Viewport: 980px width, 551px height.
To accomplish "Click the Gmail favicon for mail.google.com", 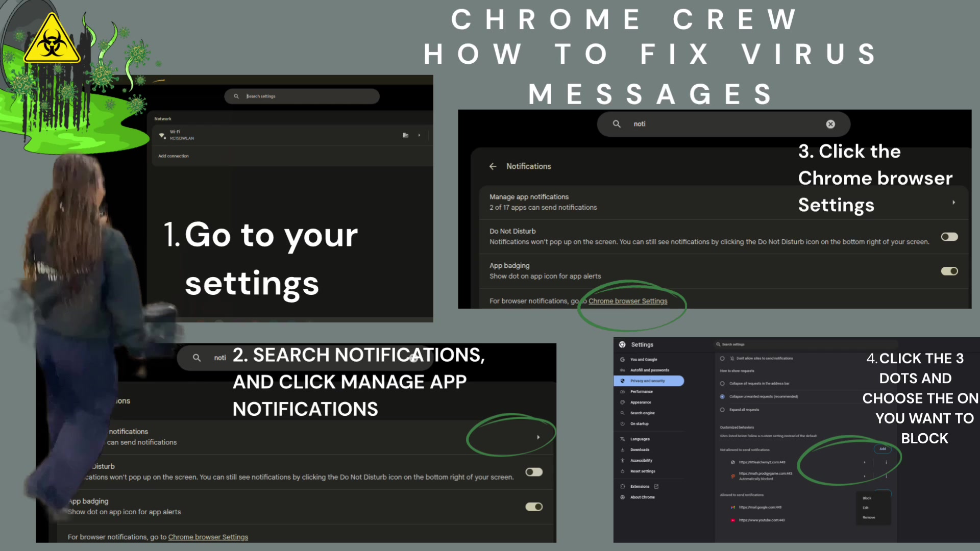I will (x=733, y=507).
